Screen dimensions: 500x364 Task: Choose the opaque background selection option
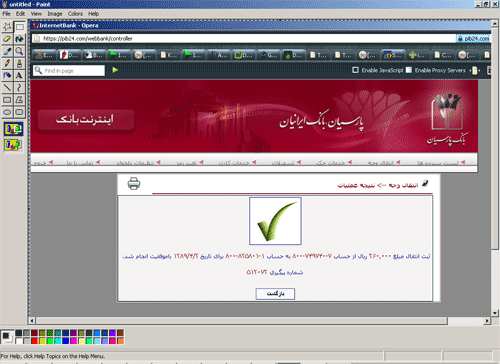13,129
